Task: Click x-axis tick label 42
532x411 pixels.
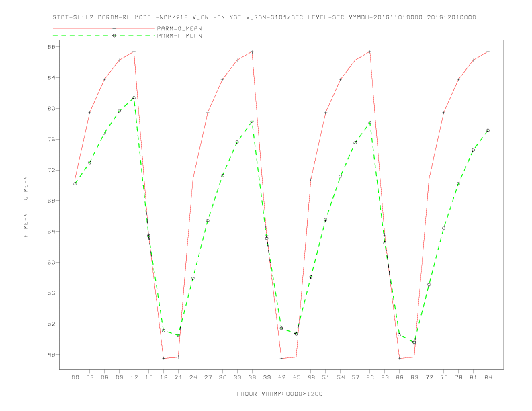Action: pyautogui.click(x=281, y=377)
